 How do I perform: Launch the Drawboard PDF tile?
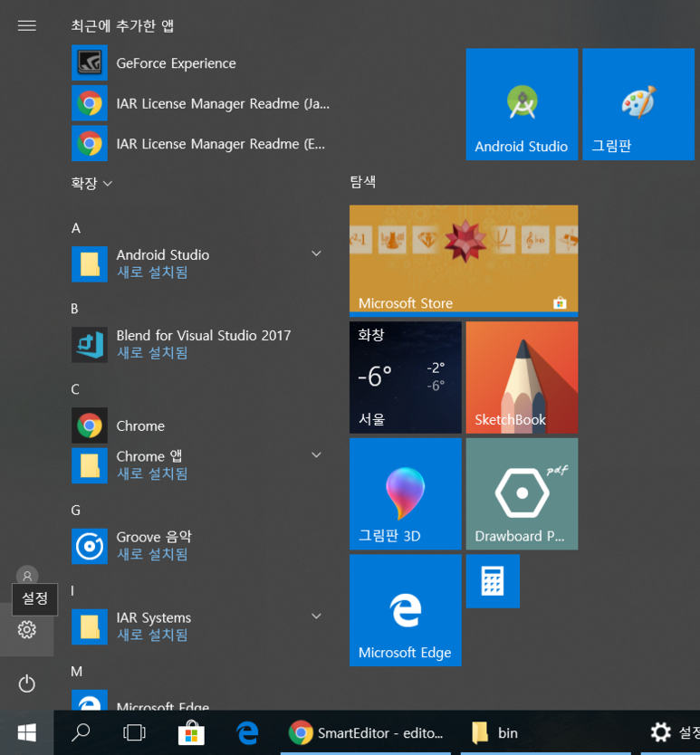[x=522, y=493]
